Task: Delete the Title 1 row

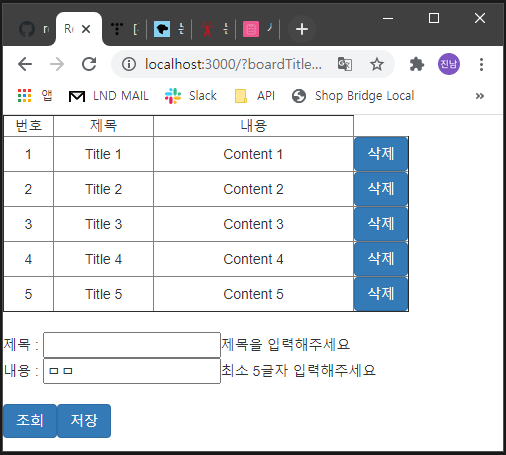Action: [x=381, y=154]
